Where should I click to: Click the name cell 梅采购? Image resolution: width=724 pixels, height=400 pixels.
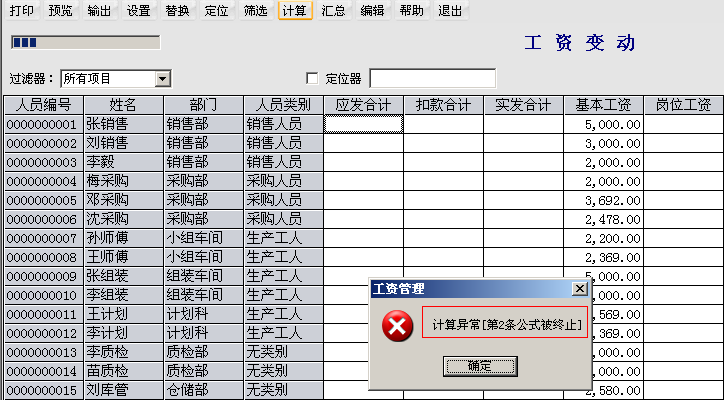(x=124, y=181)
